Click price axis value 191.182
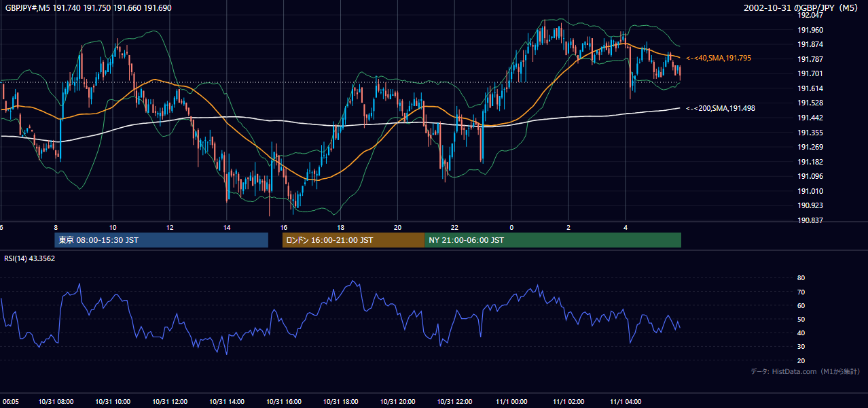 [x=810, y=162]
